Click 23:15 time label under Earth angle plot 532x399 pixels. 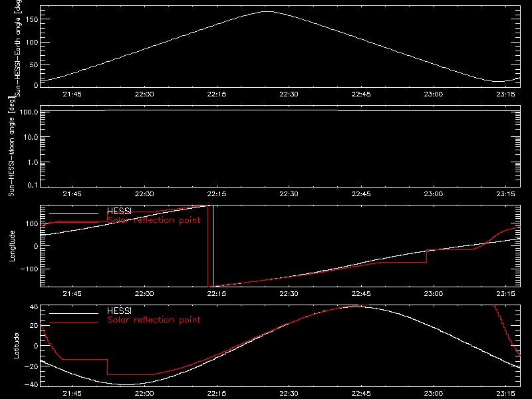(x=505, y=94)
